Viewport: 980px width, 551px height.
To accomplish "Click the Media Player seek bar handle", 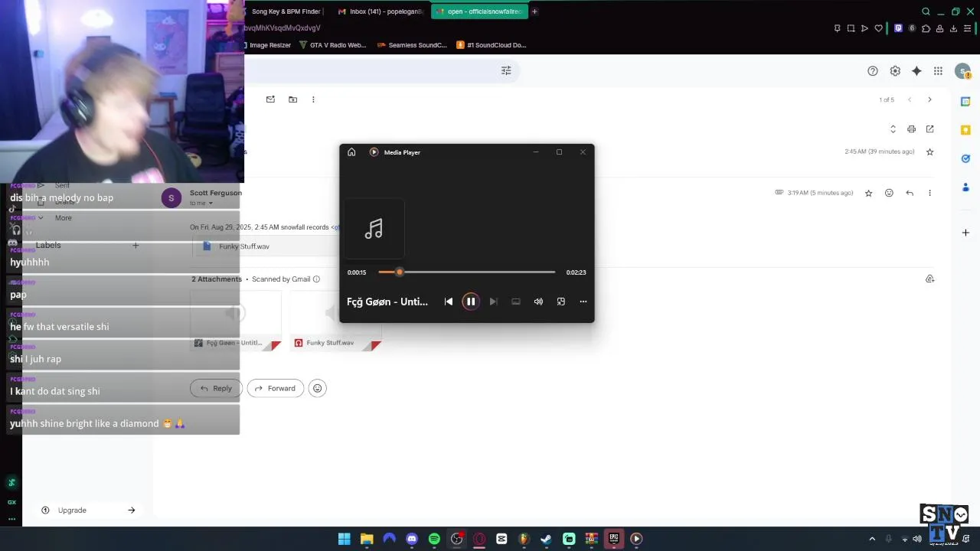I will coord(399,272).
